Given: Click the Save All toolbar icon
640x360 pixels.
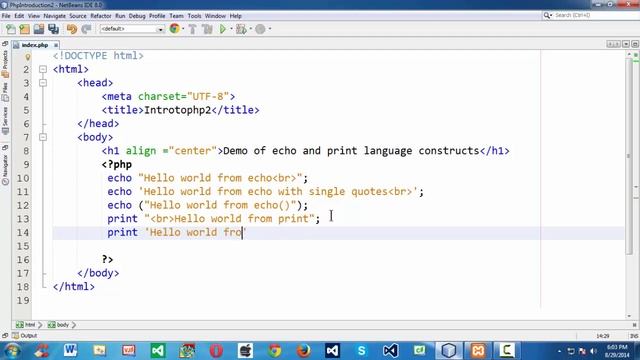Looking at the screenshot, I should click(53, 29).
